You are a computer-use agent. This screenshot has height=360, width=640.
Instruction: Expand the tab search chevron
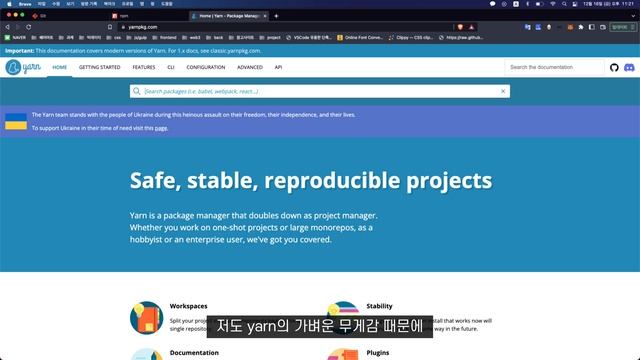pos(633,16)
